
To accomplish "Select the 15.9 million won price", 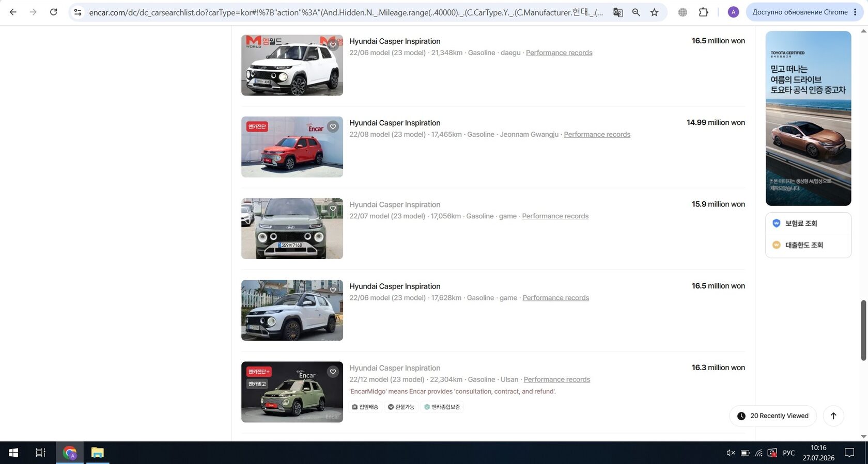I will coord(718,204).
